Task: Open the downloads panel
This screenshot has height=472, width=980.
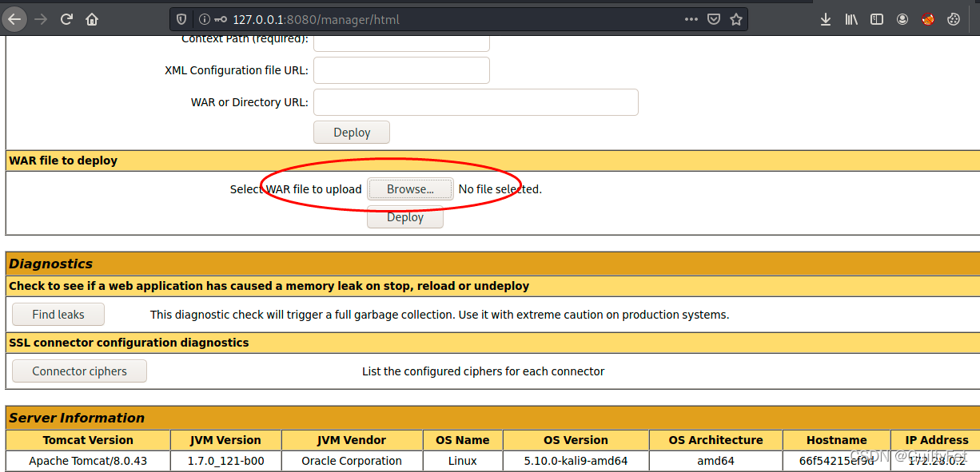Action: tap(827, 19)
